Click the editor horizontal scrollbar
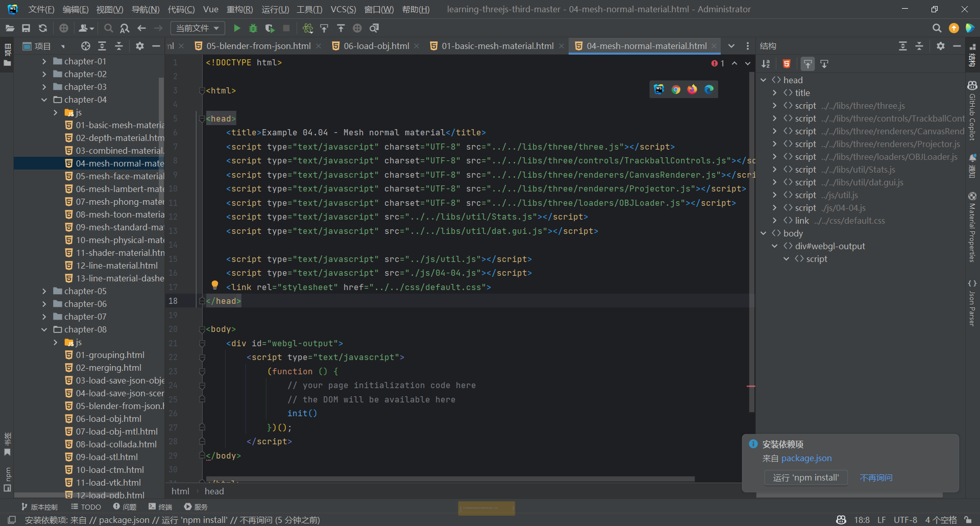The height and width of the screenshot is (526, 980). pyautogui.click(x=450, y=479)
